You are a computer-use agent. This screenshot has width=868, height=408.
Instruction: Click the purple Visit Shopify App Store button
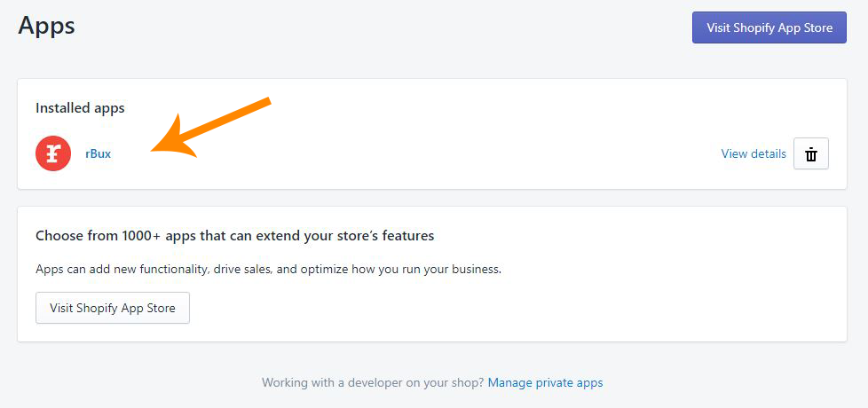click(769, 27)
